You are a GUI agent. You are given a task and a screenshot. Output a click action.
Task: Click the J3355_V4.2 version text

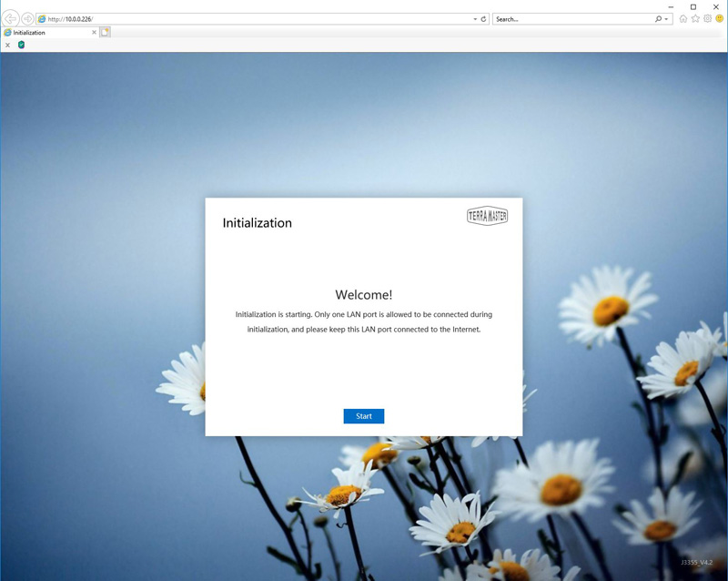pos(696,563)
